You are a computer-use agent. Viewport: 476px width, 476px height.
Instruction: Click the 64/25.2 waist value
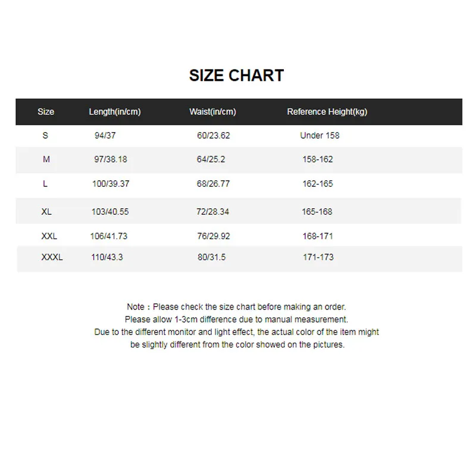pos(211,159)
